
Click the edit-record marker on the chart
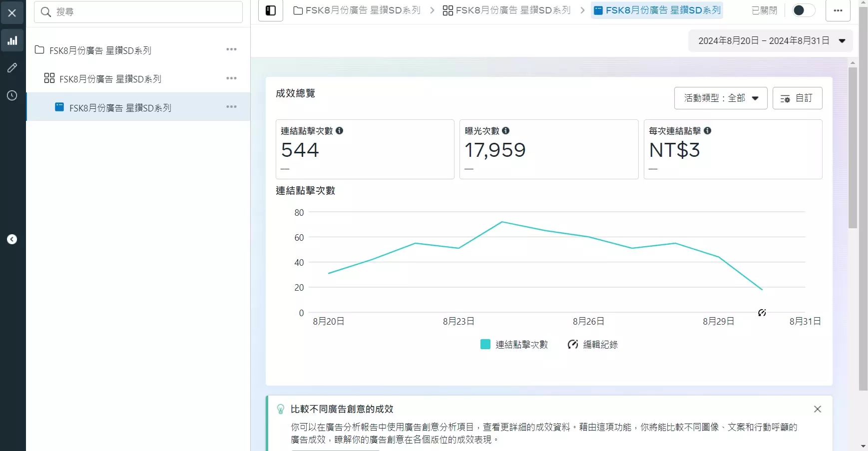click(x=762, y=312)
